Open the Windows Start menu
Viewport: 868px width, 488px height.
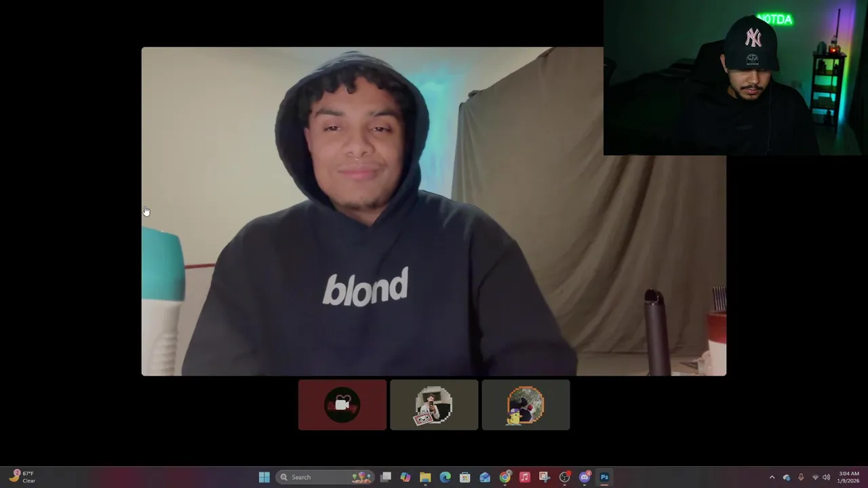264,477
